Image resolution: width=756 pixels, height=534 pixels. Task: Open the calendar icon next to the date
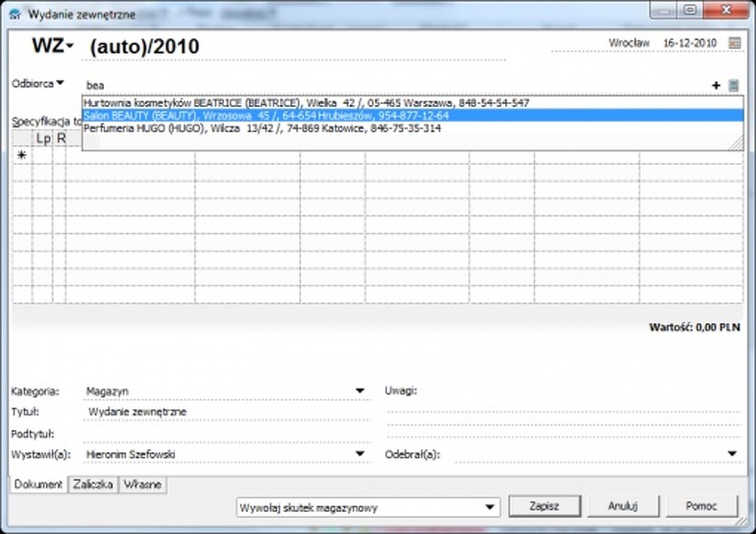(734, 43)
